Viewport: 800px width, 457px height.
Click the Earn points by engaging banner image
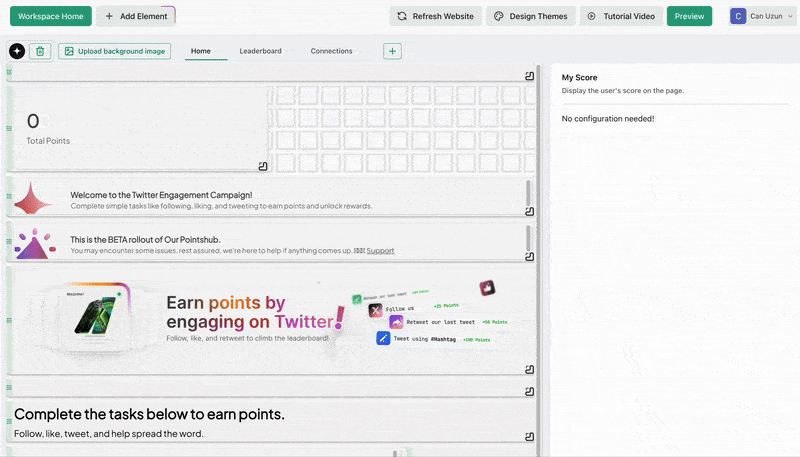273,319
